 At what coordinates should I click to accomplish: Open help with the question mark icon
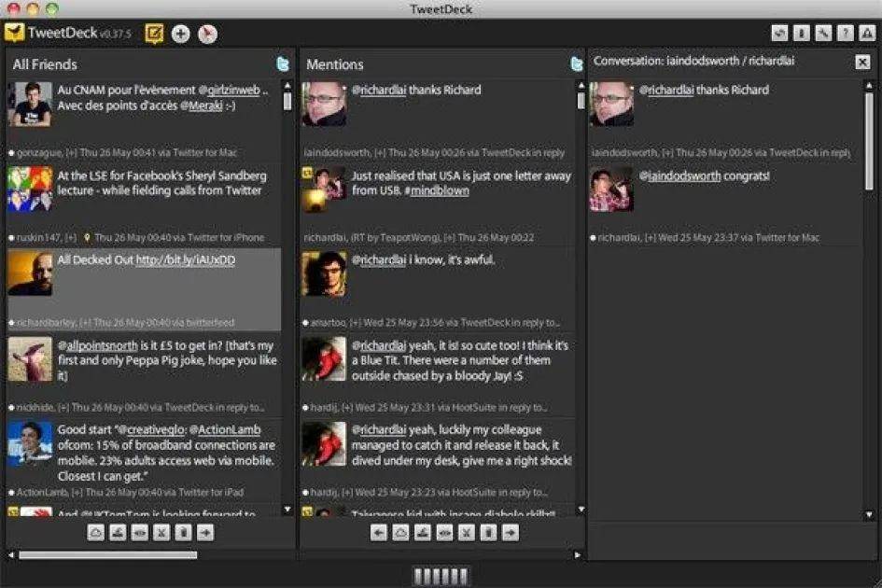[846, 34]
